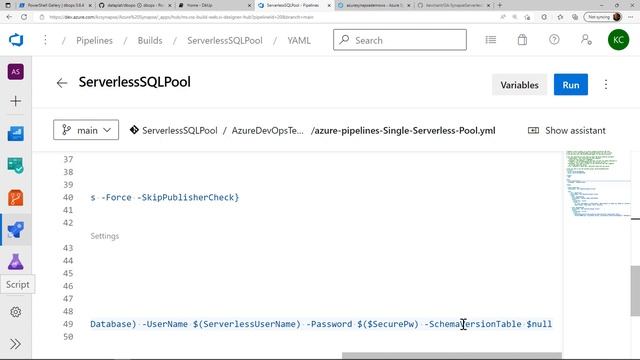Click Settings codelens above line 43
The width and height of the screenshot is (640, 360).
click(104, 236)
